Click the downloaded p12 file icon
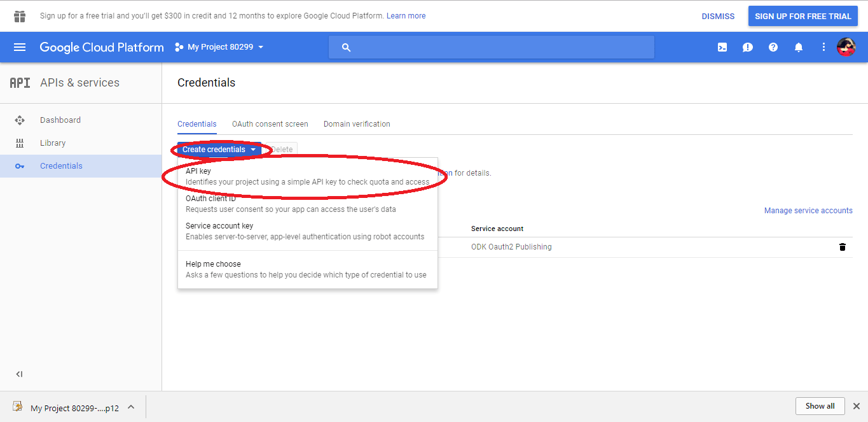This screenshot has width=868, height=422. [x=18, y=407]
